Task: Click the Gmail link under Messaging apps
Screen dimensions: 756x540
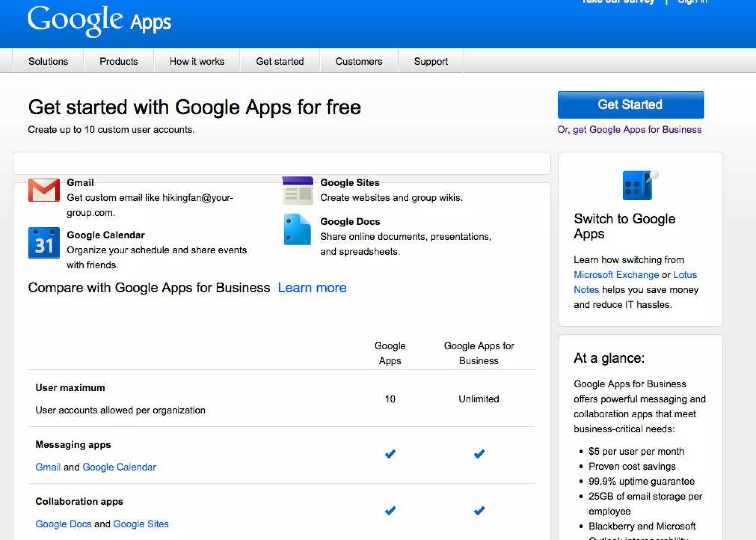Action: [48, 467]
